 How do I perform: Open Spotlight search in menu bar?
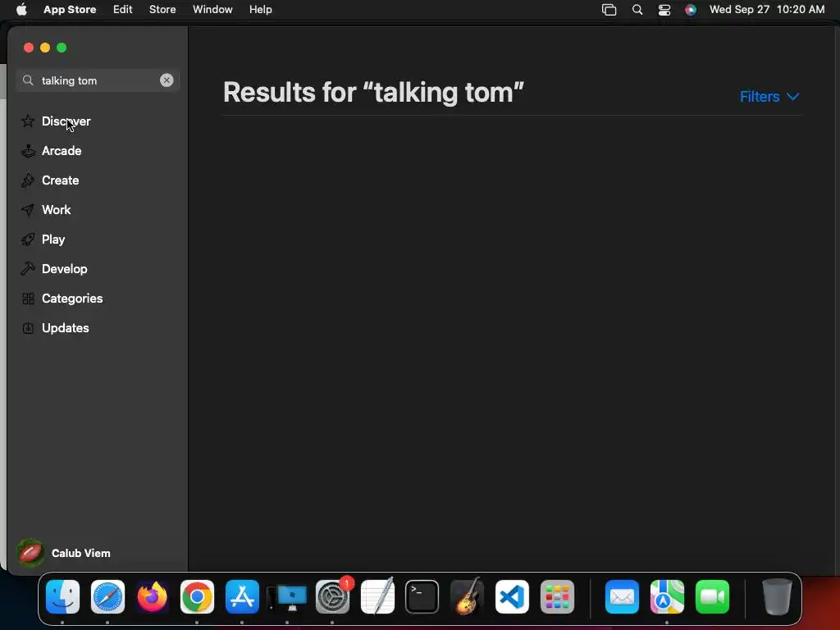[x=637, y=10]
